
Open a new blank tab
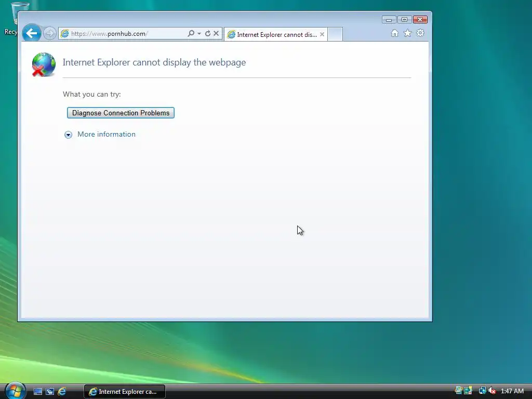tap(335, 34)
